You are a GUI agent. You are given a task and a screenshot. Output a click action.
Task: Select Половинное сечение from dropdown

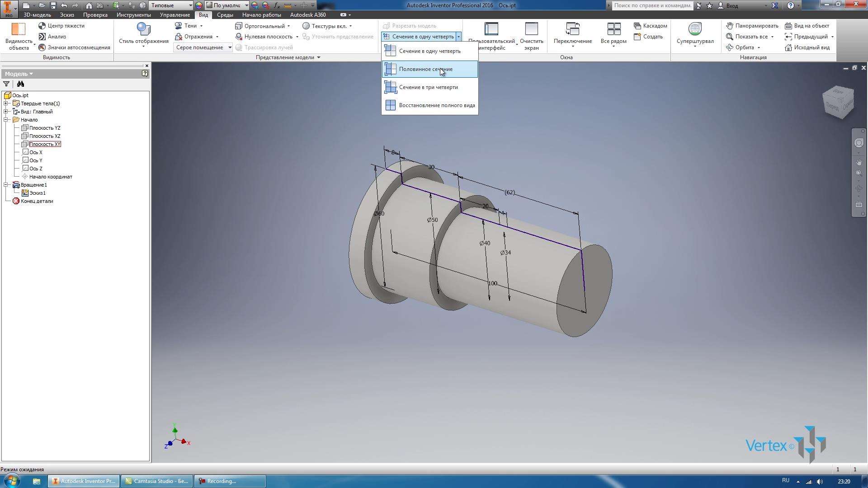pyautogui.click(x=426, y=69)
